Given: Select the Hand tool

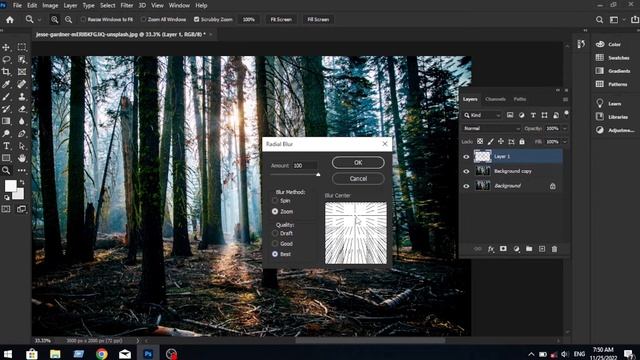Looking at the screenshot, I should pos(22,158).
